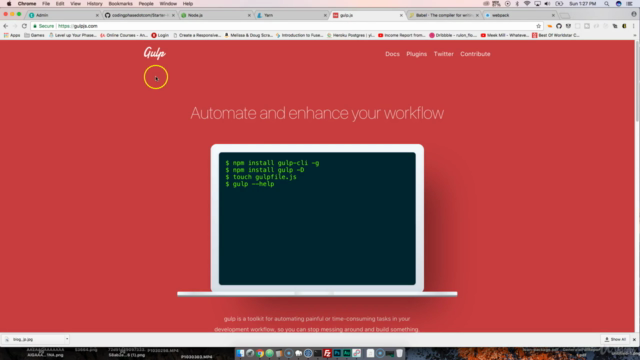The height and width of the screenshot is (360, 640).
Task: Open the Heroku Postgres bookmark
Action: pos(351,35)
